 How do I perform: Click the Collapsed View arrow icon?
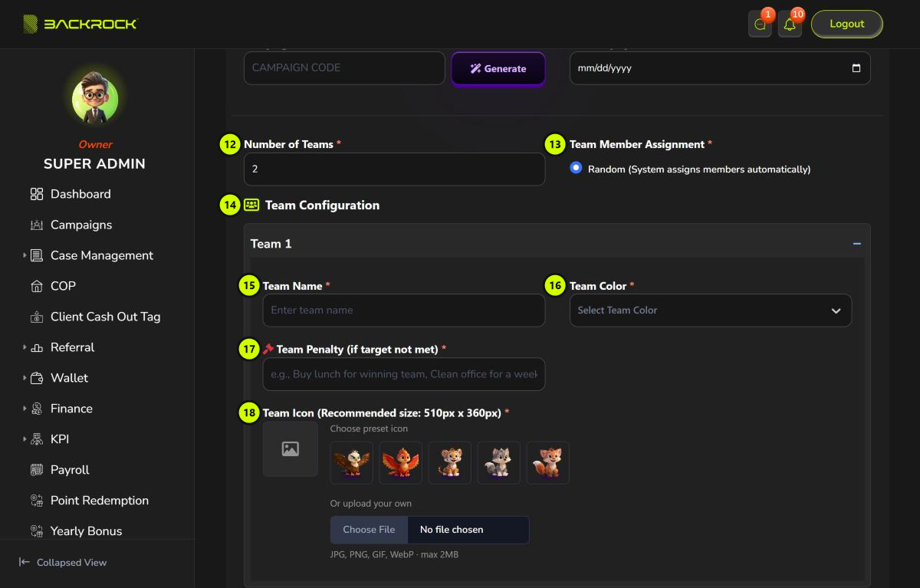[x=25, y=562]
